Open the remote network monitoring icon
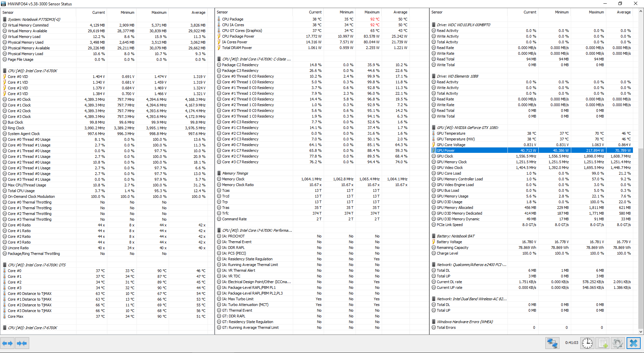 tap(552, 343)
